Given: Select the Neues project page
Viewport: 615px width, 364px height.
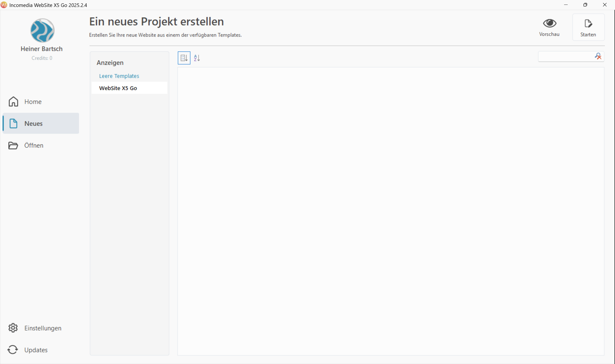Looking at the screenshot, I should coord(33,123).
